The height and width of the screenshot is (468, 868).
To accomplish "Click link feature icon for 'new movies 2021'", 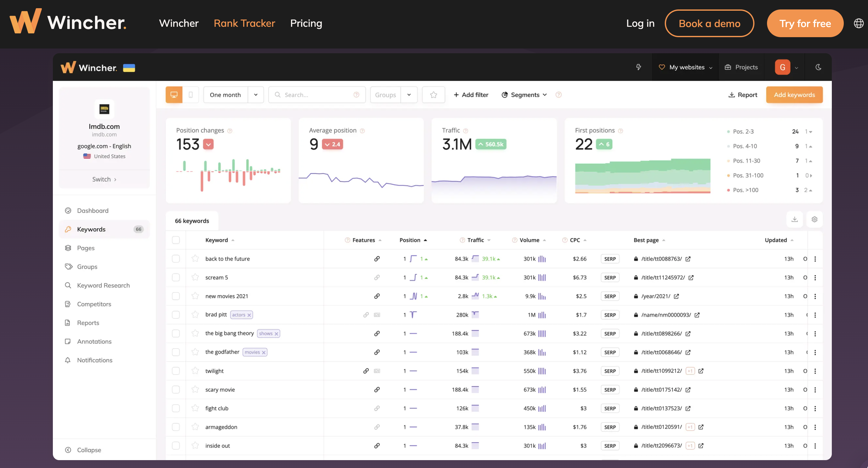I will click(x=377, y=296).
